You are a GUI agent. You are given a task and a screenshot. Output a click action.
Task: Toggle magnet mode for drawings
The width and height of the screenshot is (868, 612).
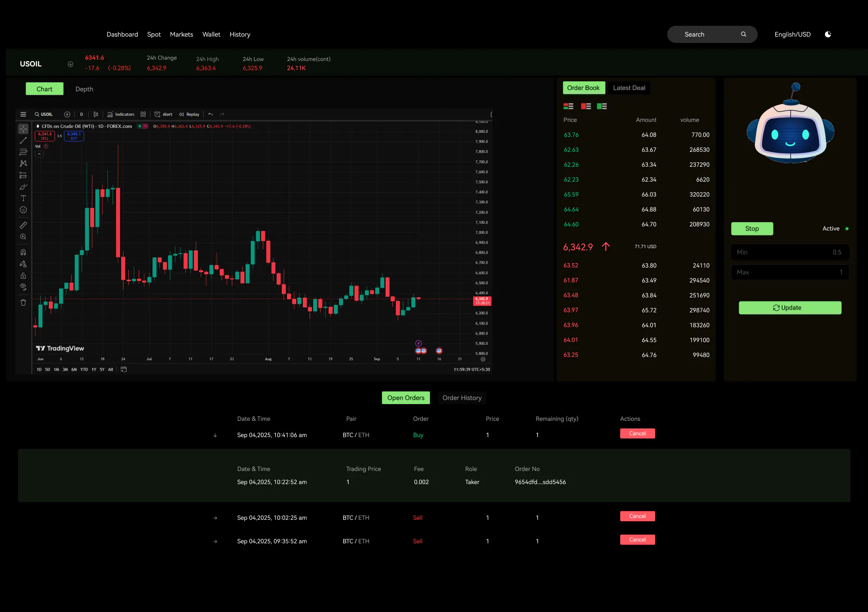pos(23,252)
